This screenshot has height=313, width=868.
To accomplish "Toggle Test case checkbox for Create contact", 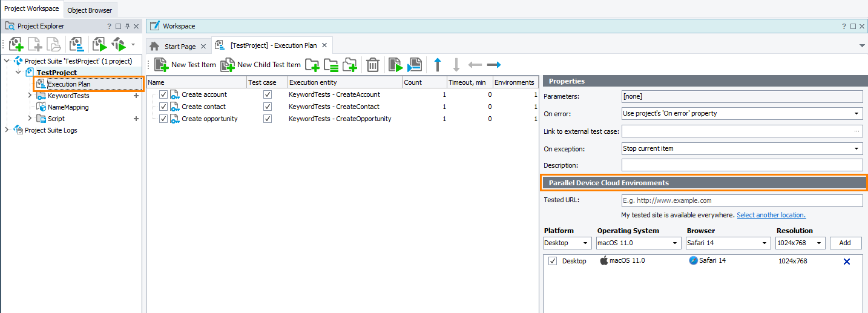I will (x=268, y=107).
